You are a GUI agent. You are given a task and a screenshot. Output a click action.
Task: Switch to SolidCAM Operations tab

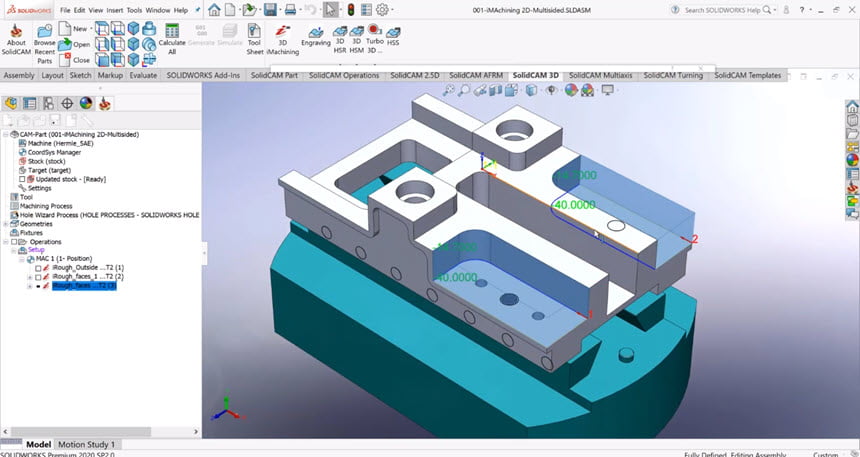coord(344,75)
